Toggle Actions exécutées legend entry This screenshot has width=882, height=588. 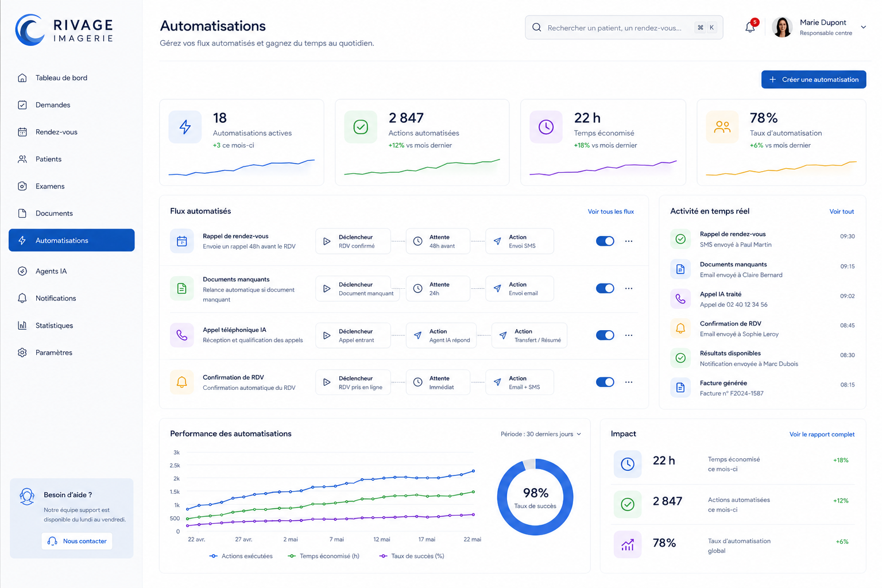point(241,556)
